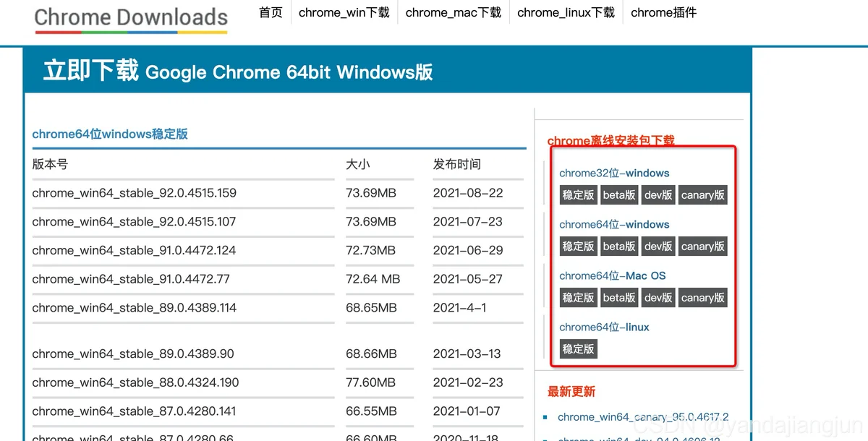Open chrome插件 in the top navigation
This screenshot has width=868, height=441.
663,12
